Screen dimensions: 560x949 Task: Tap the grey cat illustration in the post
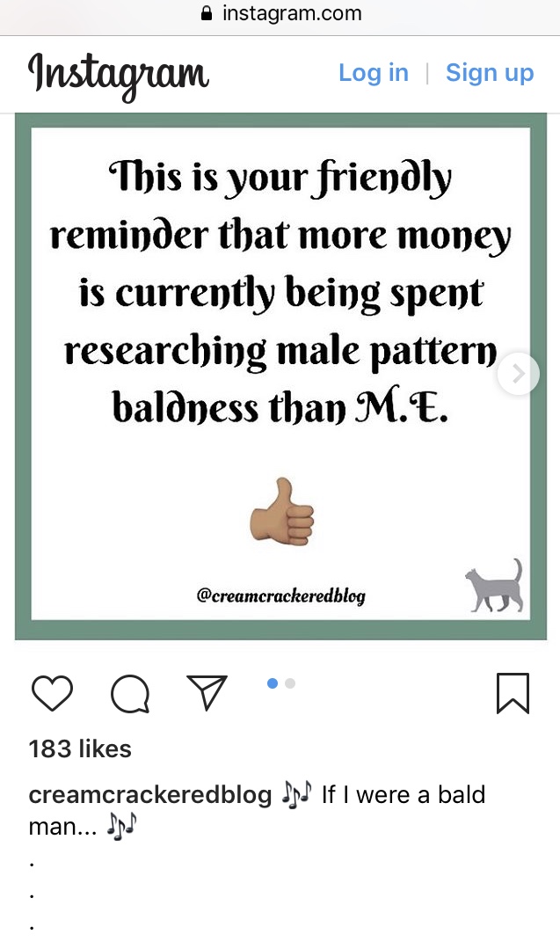pyautogui.click(x=495, y=586)
